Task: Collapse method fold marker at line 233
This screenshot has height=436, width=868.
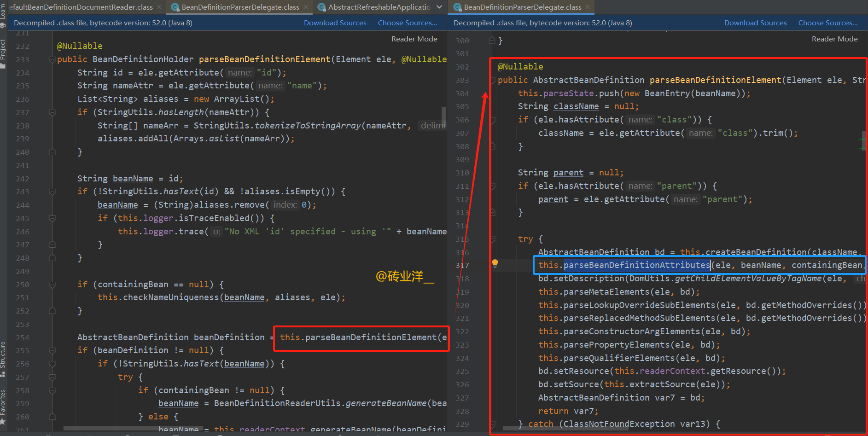Action: [x=52, y=59]
